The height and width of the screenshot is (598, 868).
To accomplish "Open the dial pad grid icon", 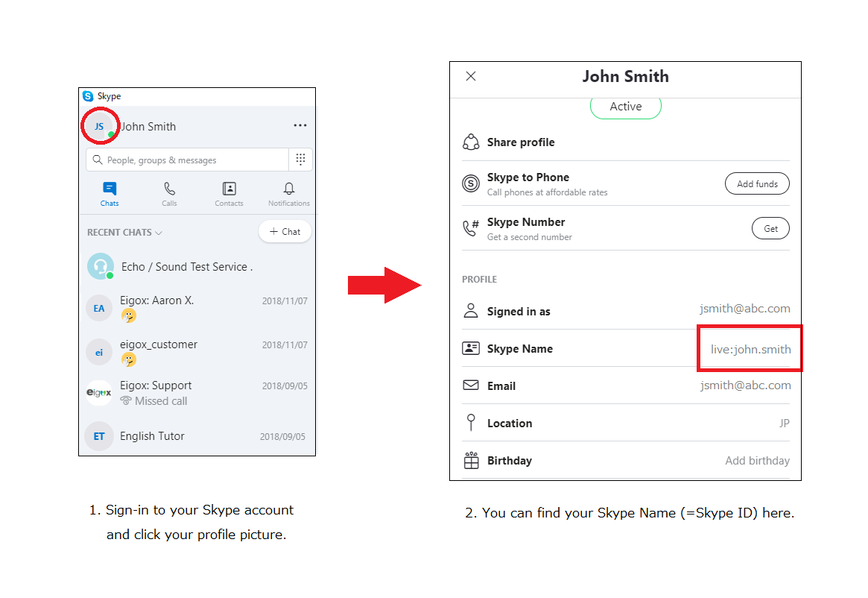I will [300, 160].
